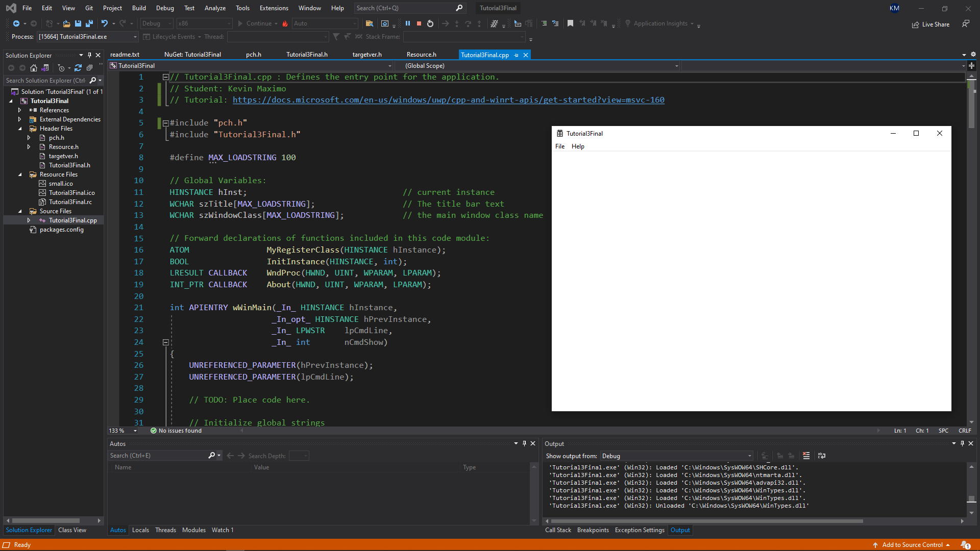Toggle auto-hide pin on Solution Explorer
980x551 pixels.
click(x=90, y=55)
